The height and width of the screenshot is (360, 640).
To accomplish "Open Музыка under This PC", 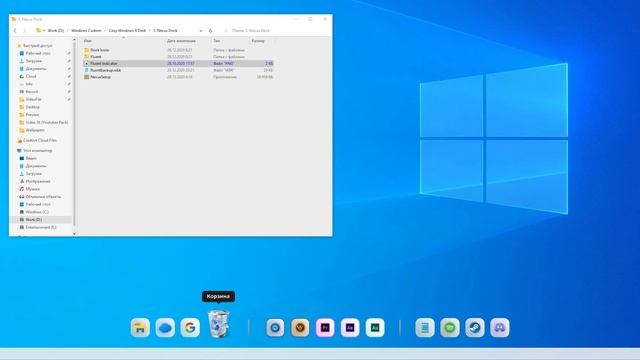I will click(33, 189).
